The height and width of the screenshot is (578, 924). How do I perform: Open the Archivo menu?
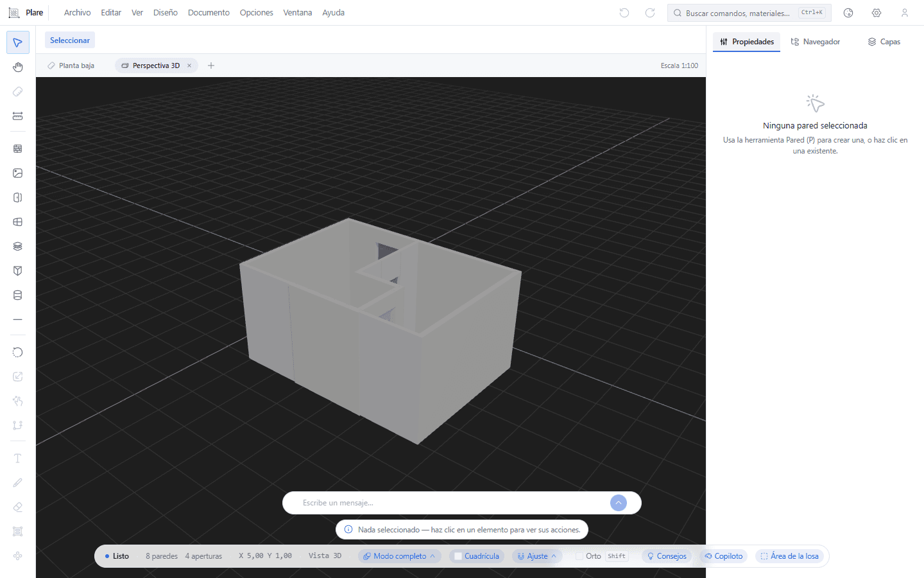tap(77, 13)
